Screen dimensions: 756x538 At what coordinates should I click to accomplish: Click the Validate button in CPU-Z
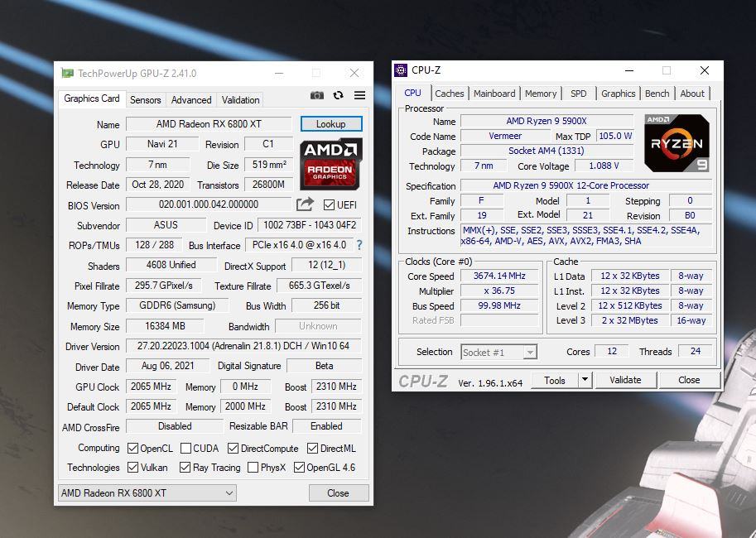coord(625,380)
